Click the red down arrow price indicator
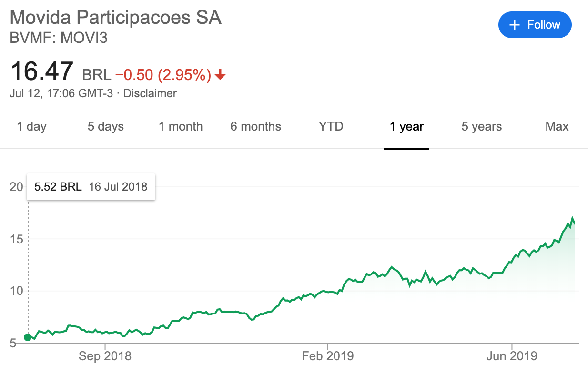This screenshot has height=365, width=588. [220, 75]
